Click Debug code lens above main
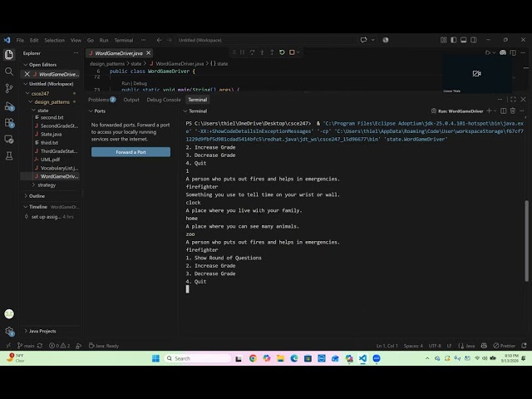This screenshot has height=399, width=532. tap(140, 83)
